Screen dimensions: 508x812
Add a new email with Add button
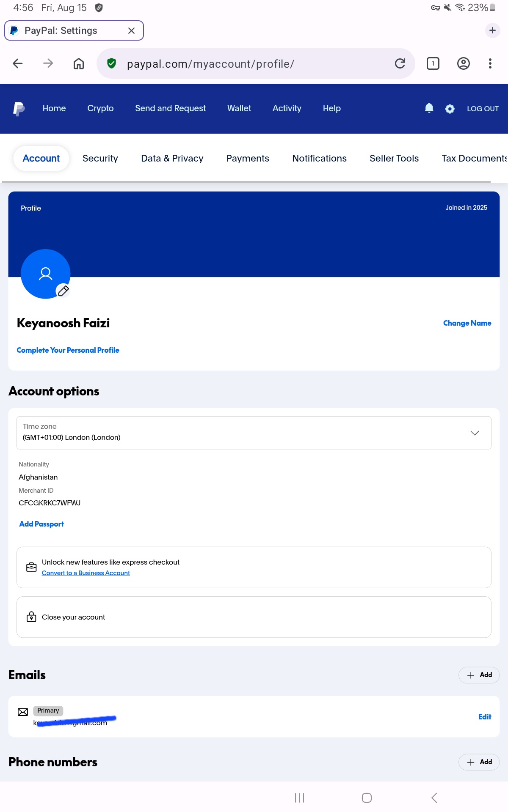click(479, 675)
